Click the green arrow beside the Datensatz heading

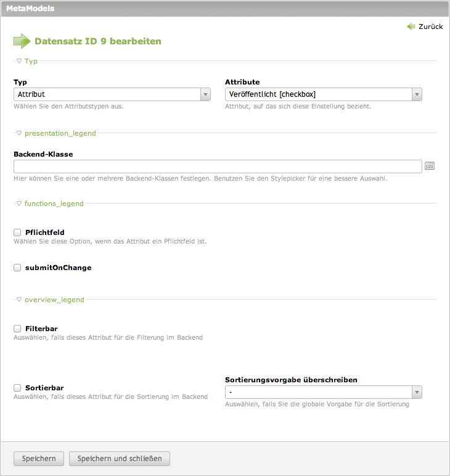tap(22, 41)
